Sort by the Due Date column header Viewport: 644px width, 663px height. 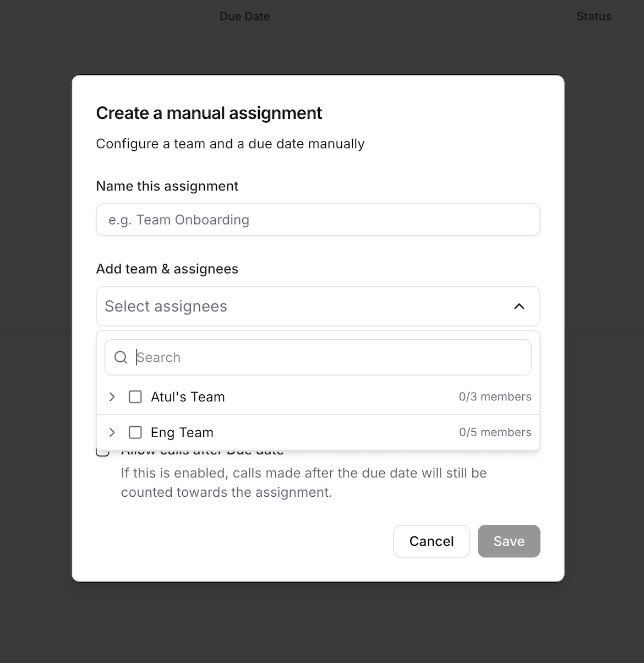click(245, 17)
